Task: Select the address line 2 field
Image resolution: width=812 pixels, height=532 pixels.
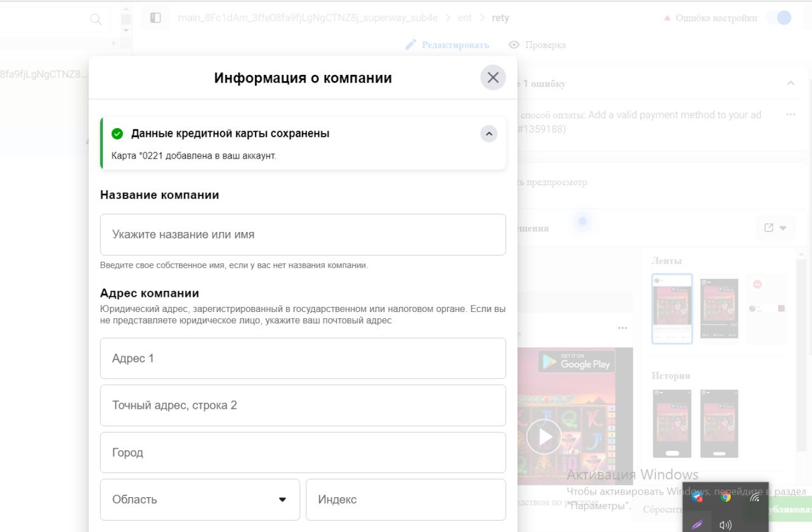Action: coord(303,405)
